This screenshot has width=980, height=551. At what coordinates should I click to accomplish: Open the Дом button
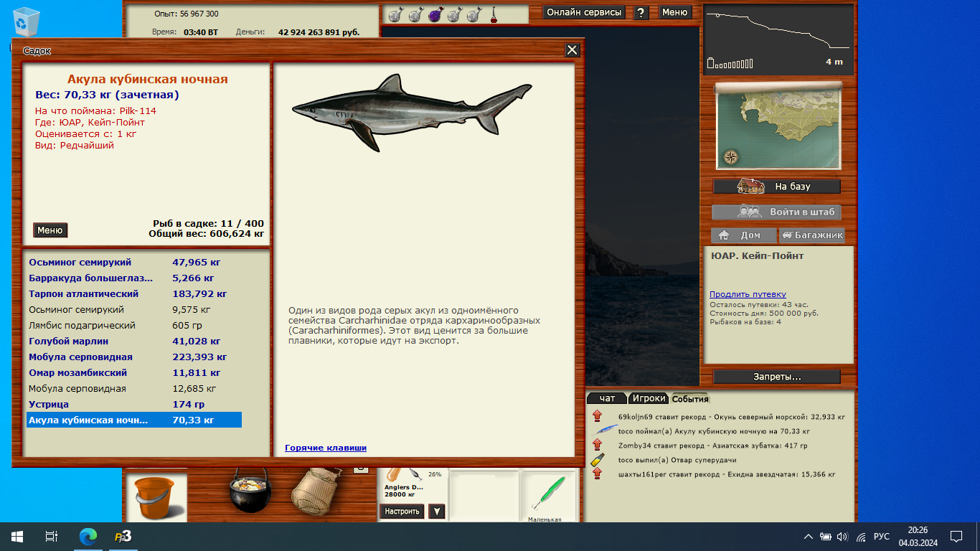pos(744,235)
